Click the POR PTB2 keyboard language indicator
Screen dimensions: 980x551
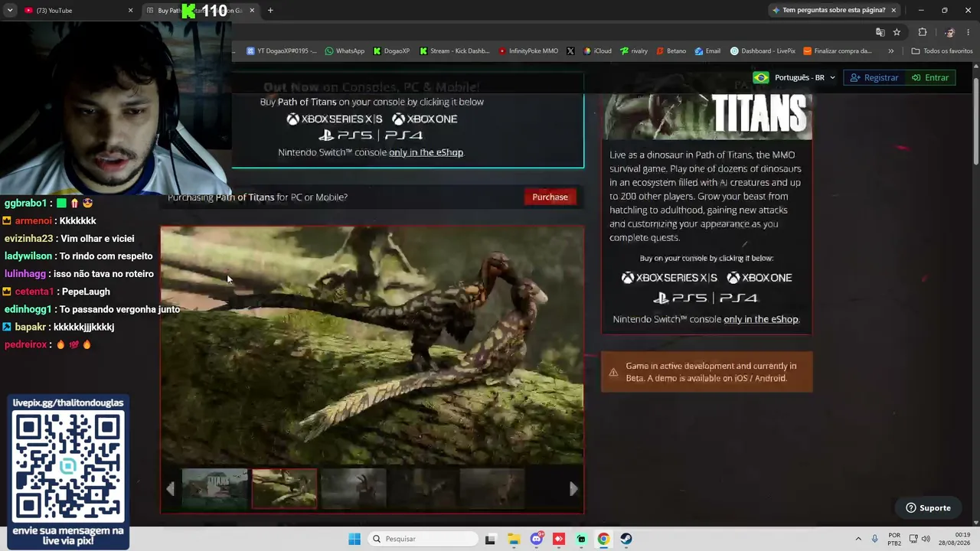click(894, 539)
